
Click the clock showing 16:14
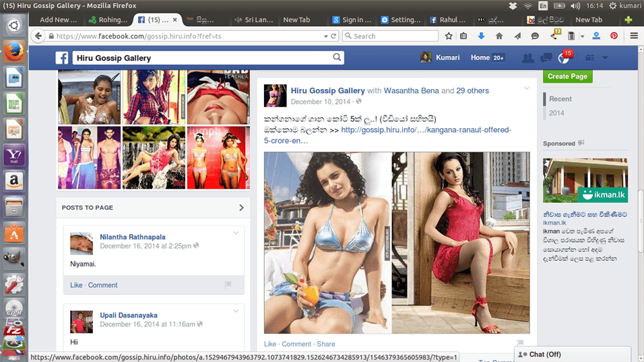(594, 6)
